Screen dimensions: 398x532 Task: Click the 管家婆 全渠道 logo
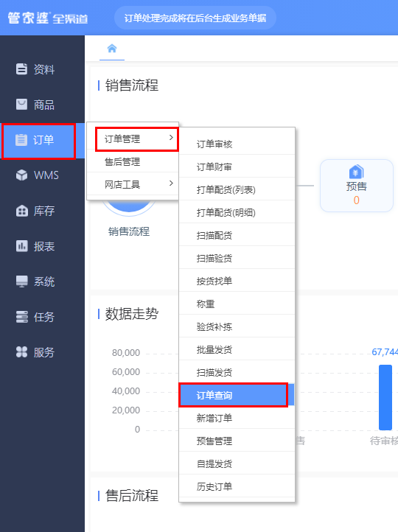47,18
